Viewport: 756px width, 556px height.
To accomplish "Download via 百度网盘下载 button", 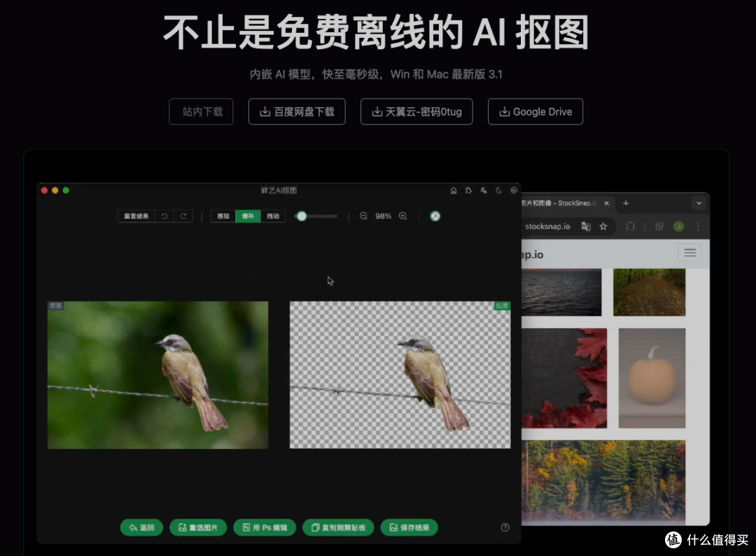I will (x=297, y=111).
